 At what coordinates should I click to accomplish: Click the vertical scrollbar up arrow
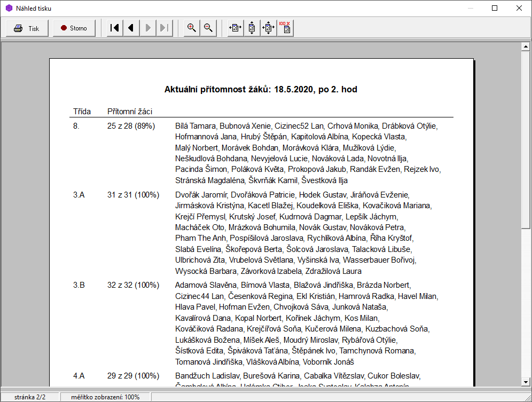tap(526, 46)
